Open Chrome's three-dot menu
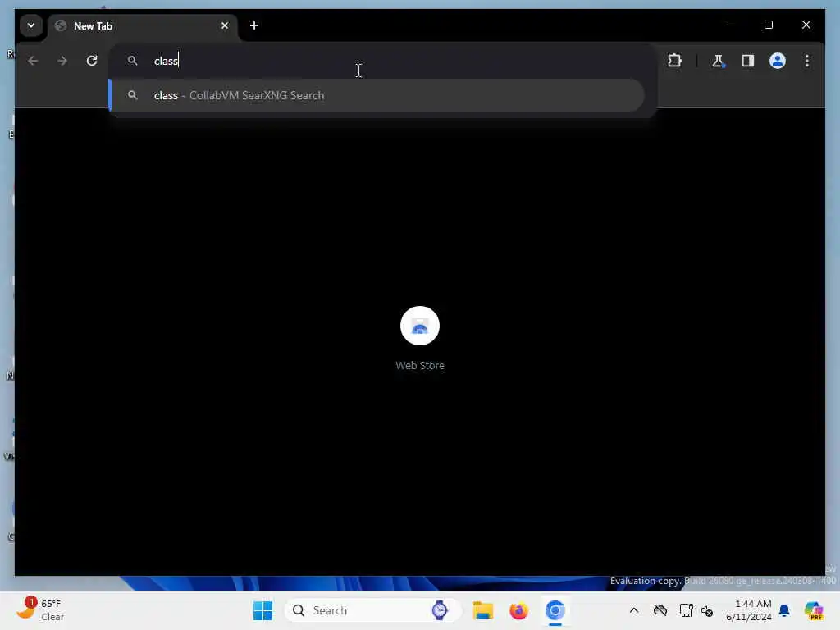This screenshot has height=630, width=840. (807, 61)
